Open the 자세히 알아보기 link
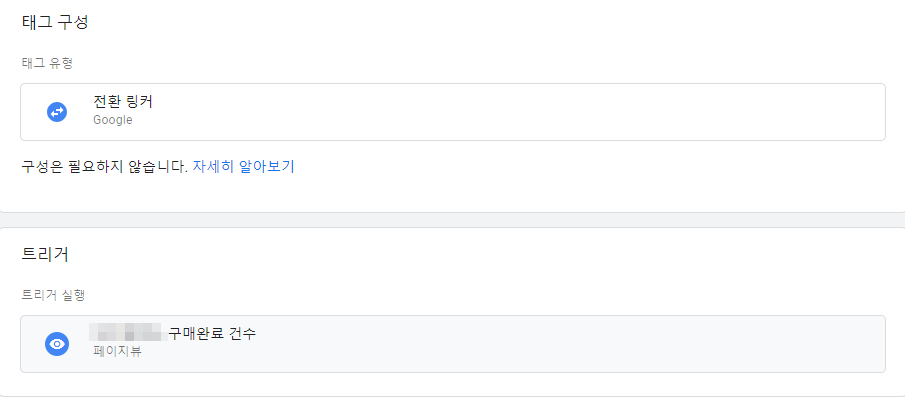 point(243,167)
